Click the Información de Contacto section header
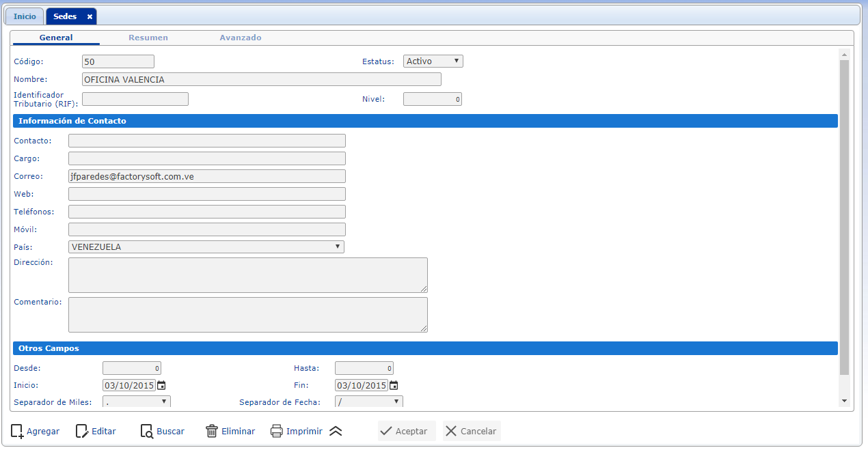Image resolution: width=868 pixels, height=450 pixels. [425, 121]
